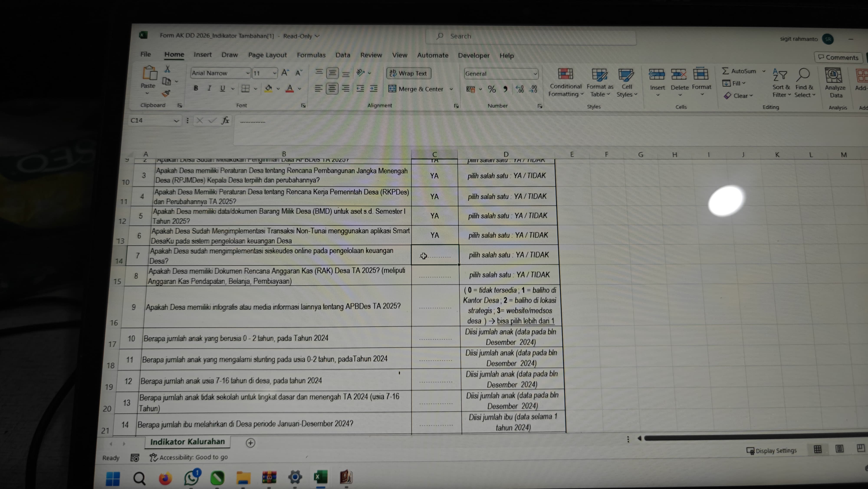Apply the red Font Color A
This screenshot has width=868, height=489.
pyautogui.click(x=289, y=89)
